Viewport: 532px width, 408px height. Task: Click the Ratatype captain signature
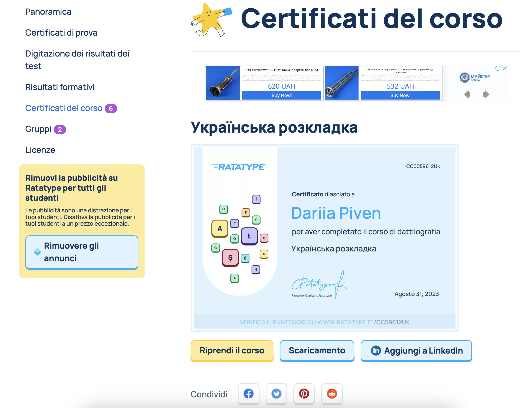(x=319, y=285)
